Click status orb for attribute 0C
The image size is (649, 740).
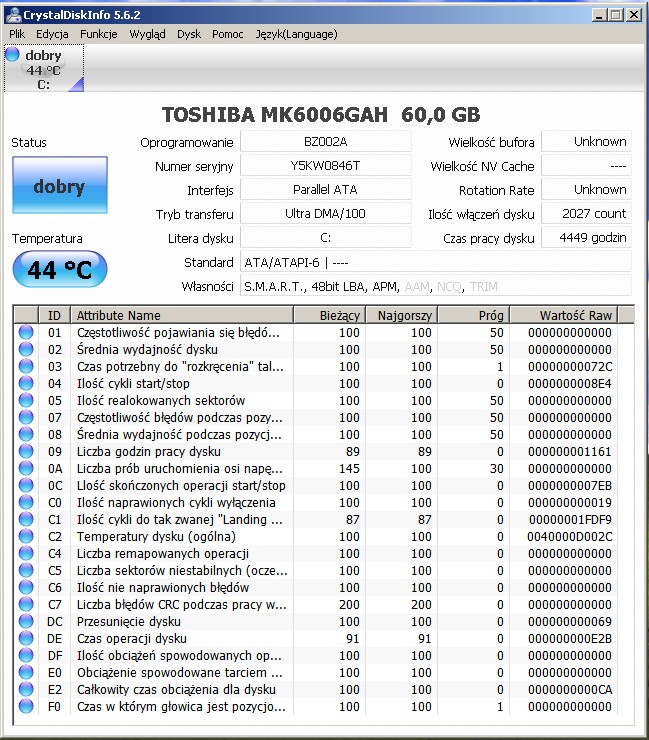(x=26, y=485)
